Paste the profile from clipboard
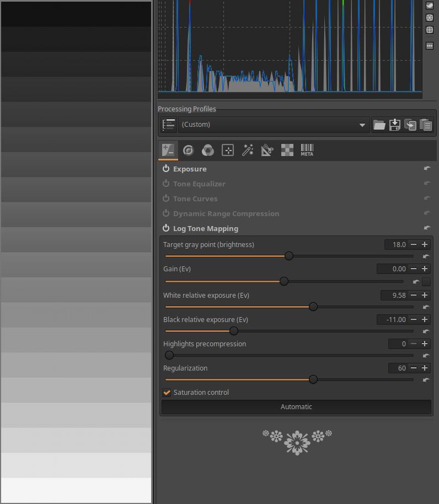The image size is (439, 504). tap(425, 125)
